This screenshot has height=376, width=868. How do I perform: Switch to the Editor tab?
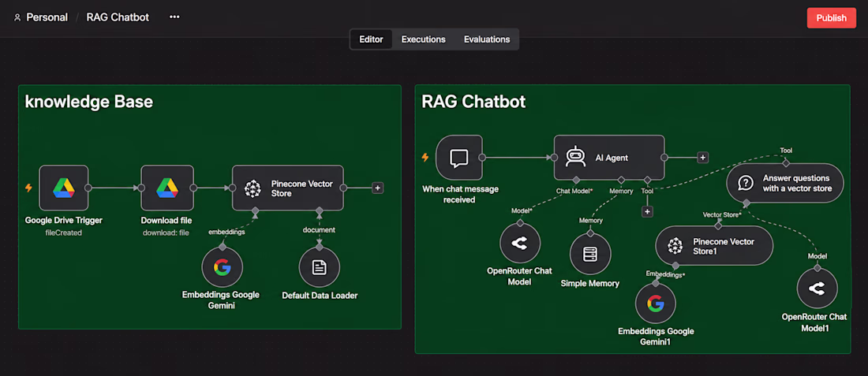[x=371, y=39]
